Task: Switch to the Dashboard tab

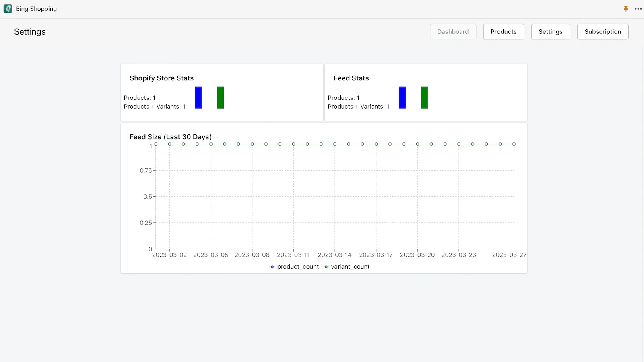Action: pyautogui.click(x=453, y=31)
